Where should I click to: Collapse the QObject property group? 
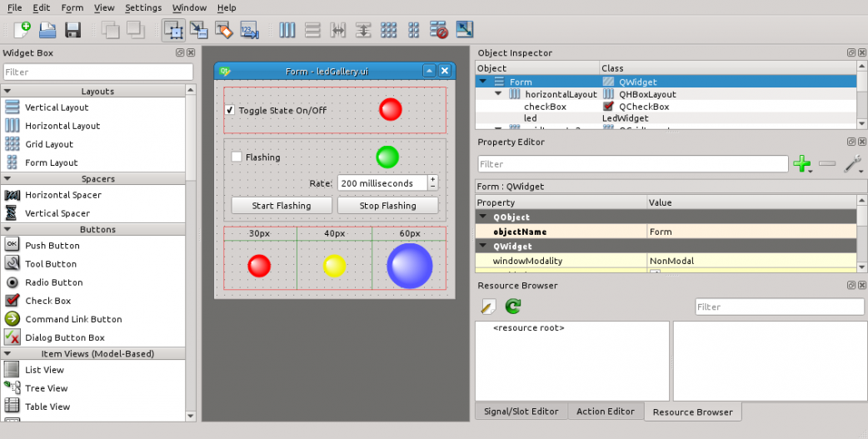pos(482,217)
